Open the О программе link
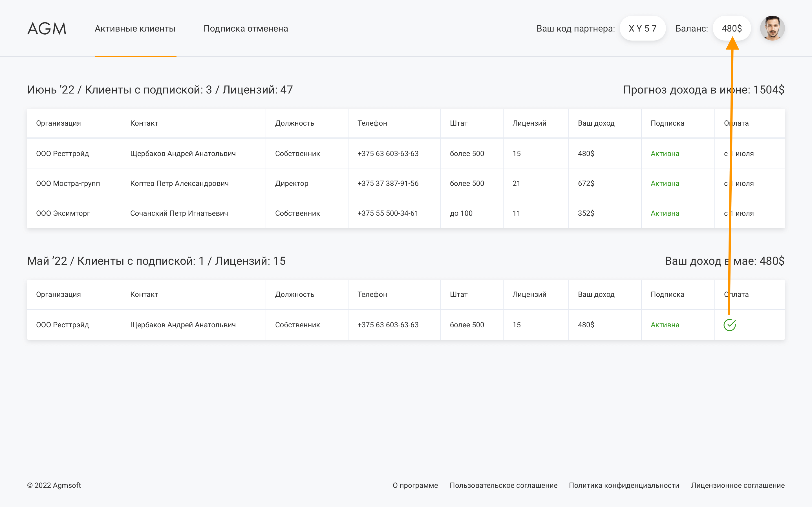Image resolution: width=812 pixels, height=507 pixels. [x=415, y=485]
